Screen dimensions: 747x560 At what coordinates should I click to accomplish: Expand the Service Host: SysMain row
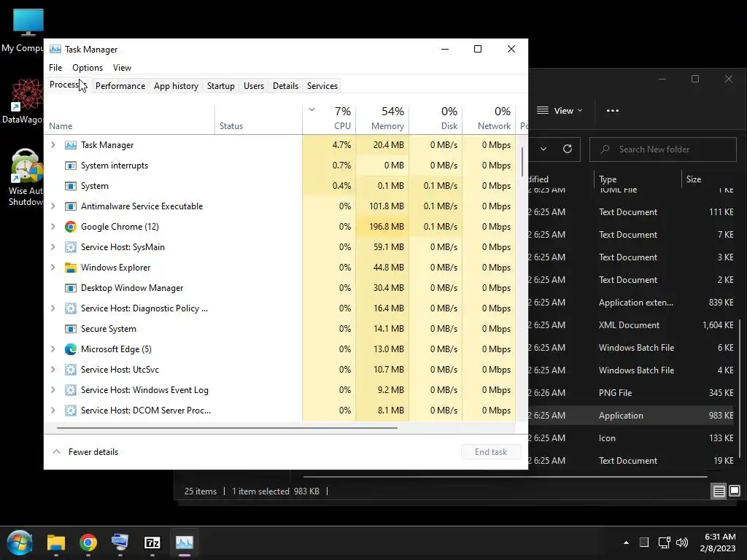point(53,247)
